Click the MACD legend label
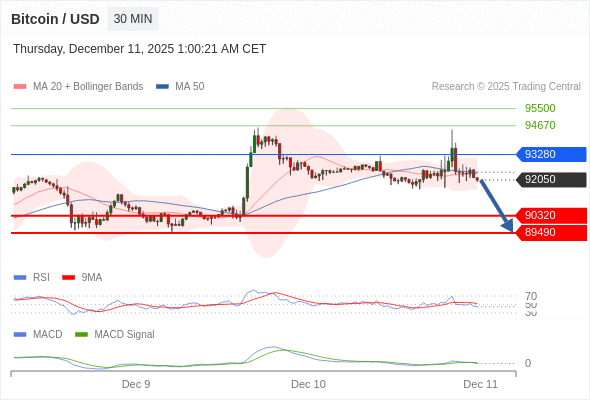The image size is (590, 400). click(48, 335)
